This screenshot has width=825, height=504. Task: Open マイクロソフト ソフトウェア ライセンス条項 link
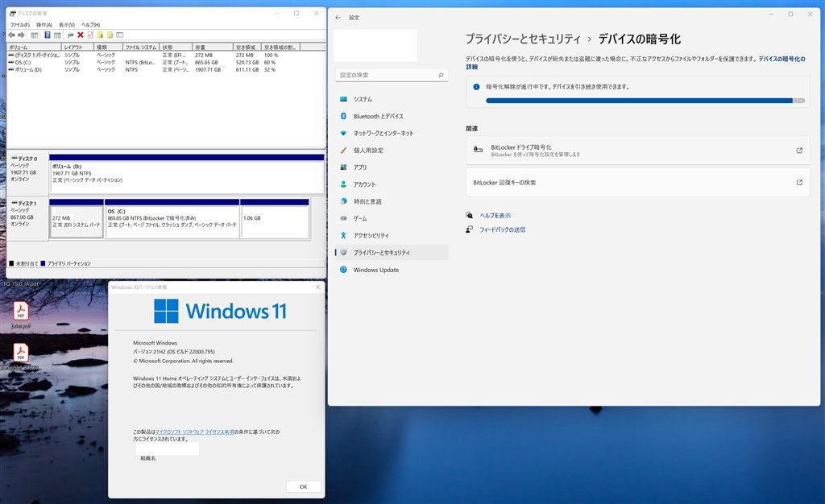coord(195,432)
